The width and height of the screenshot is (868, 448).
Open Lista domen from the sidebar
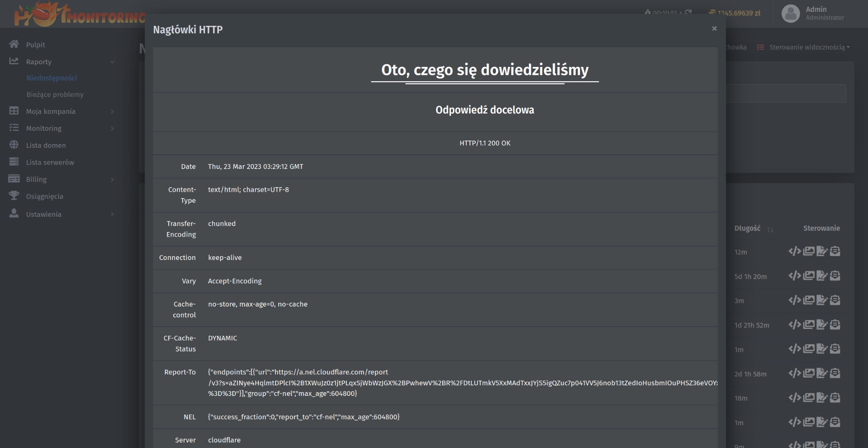click(x=46, y=145)
